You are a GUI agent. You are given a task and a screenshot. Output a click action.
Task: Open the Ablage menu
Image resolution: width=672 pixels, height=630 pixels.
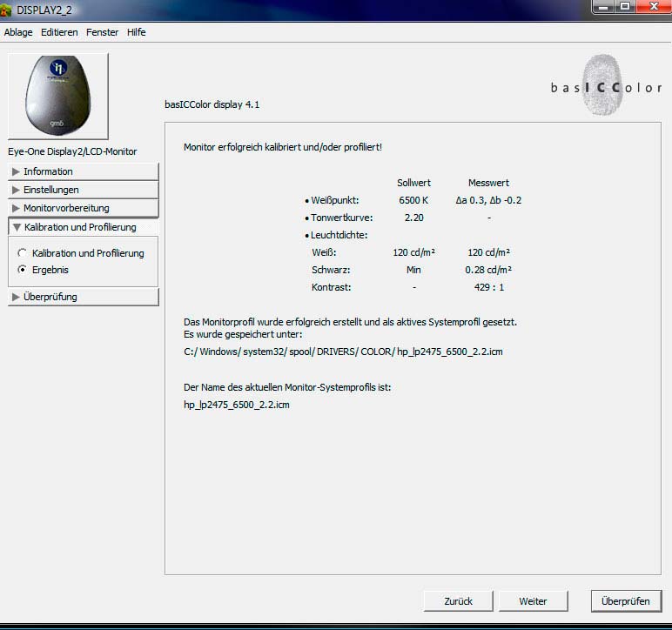click(x=18, y=32)
